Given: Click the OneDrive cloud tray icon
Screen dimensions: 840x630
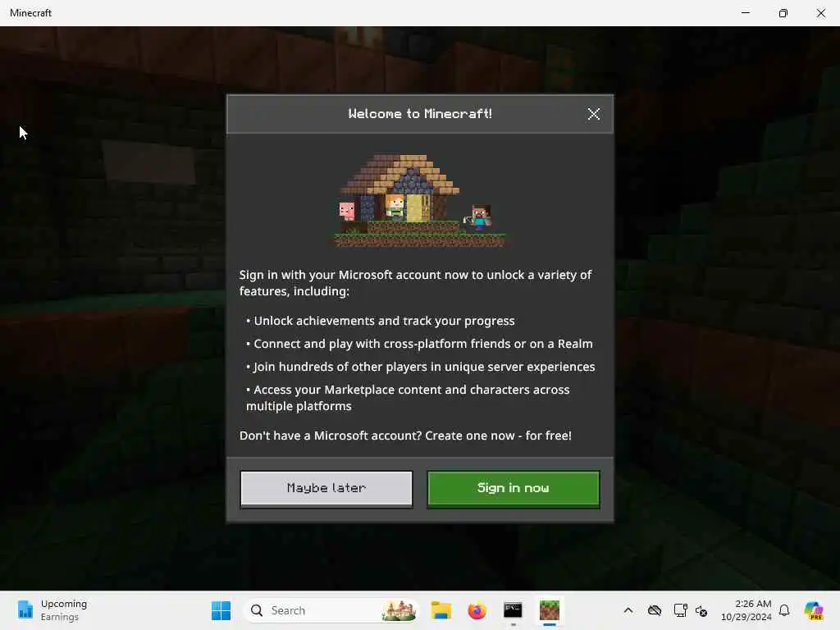Looking at the screenshot, I should [x=654, y=610].
